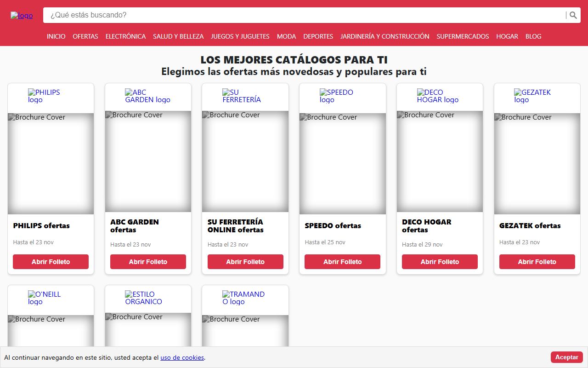Image resolution: width=588 pixels, height=368 pixels.
Task: Click Abrir Folleto for SPEEDO ofertas
Action: 343,262
